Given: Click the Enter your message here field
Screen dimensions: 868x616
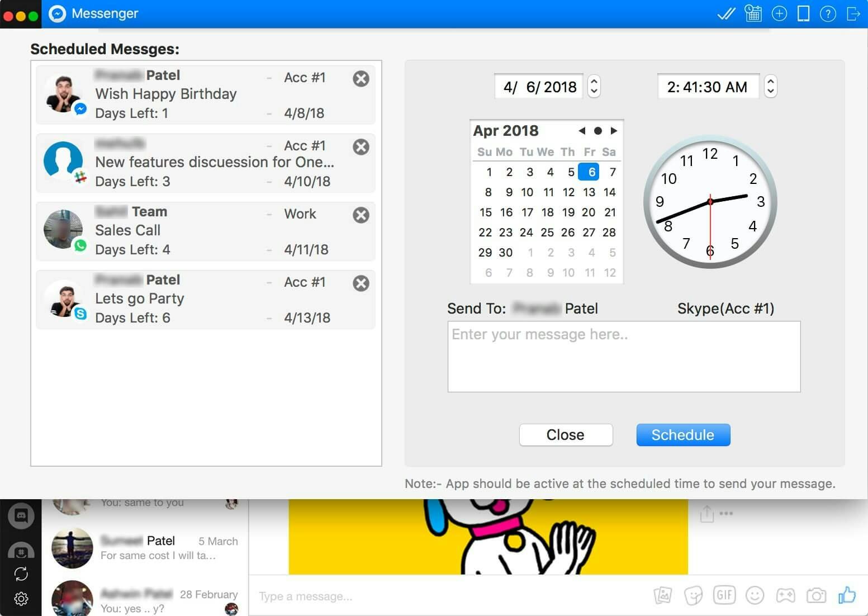Looking at the screenshot, I should pos(624,356).
